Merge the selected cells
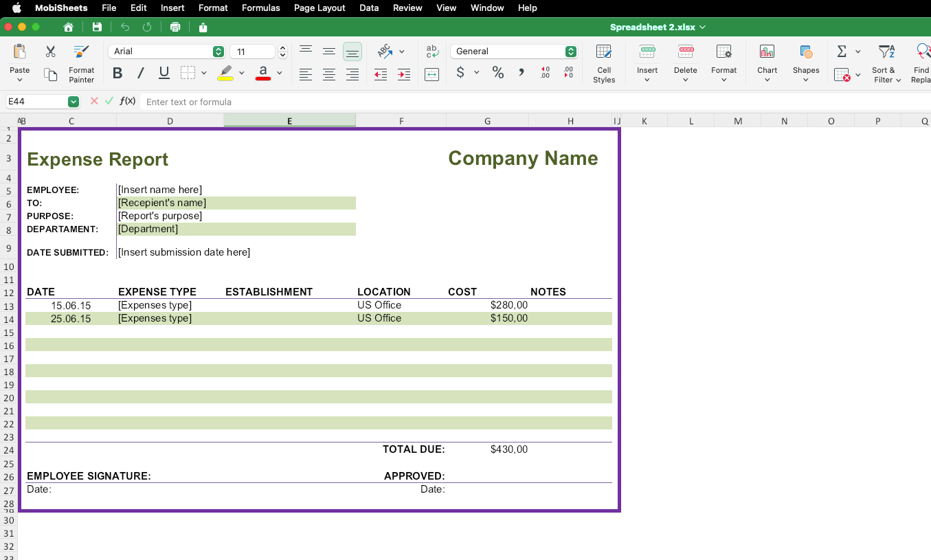Screen dimensions: 931x560 432,75
